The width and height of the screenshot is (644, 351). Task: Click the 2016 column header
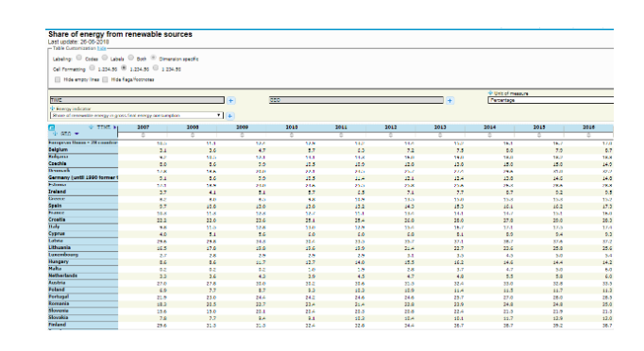tap(588, 127)
